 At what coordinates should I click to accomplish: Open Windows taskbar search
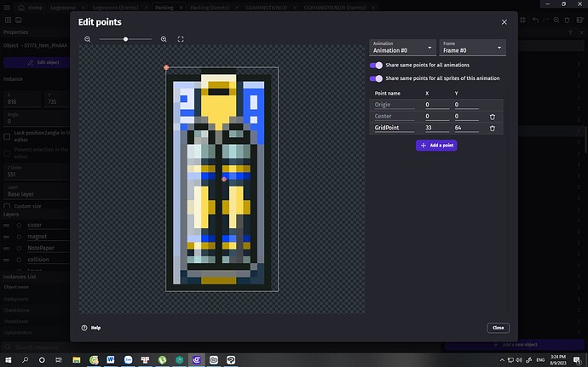25,360
